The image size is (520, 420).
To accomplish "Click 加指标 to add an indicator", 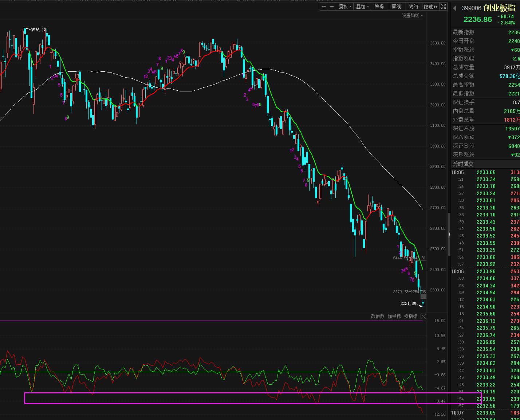I will [x=394, y=316].
